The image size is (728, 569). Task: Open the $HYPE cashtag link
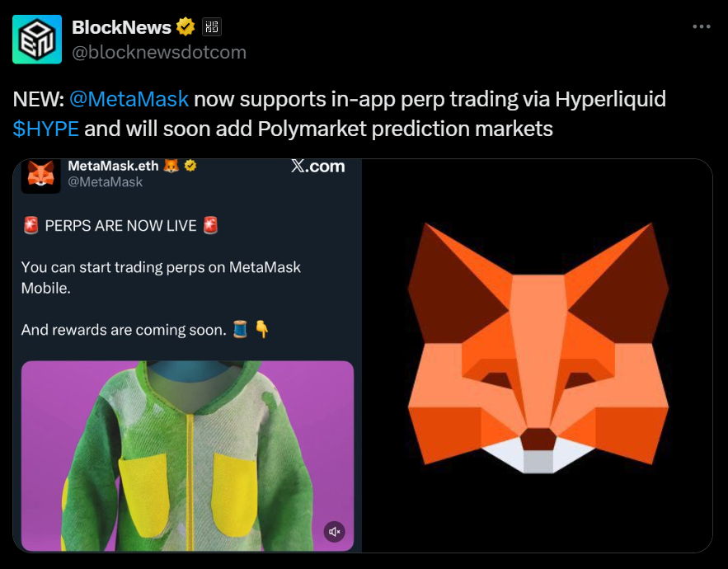(46, 129)
